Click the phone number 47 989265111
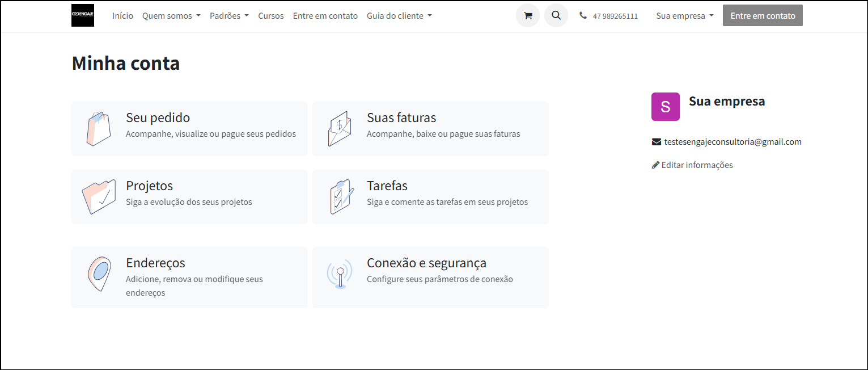 tap(615, 16)
